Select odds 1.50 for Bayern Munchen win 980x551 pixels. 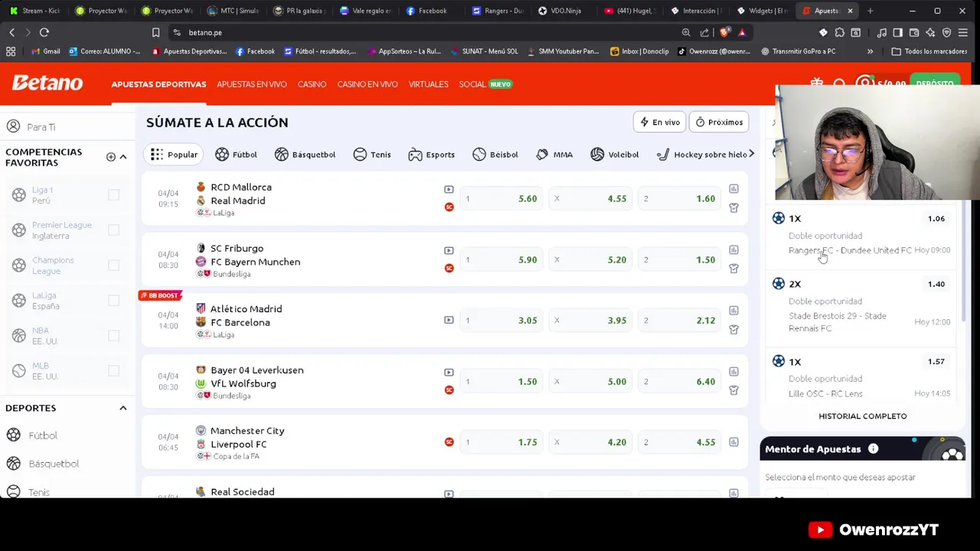[x=680, y=259]
